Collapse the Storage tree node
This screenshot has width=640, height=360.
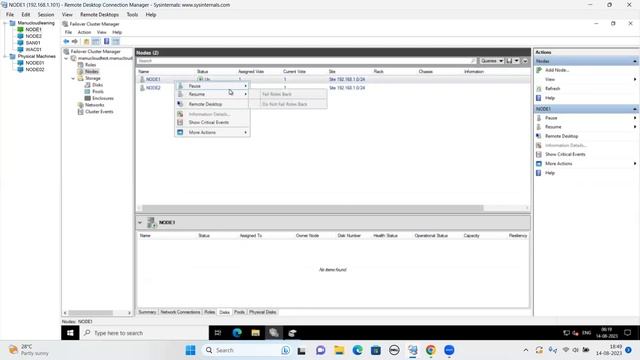tap(73, 78)
